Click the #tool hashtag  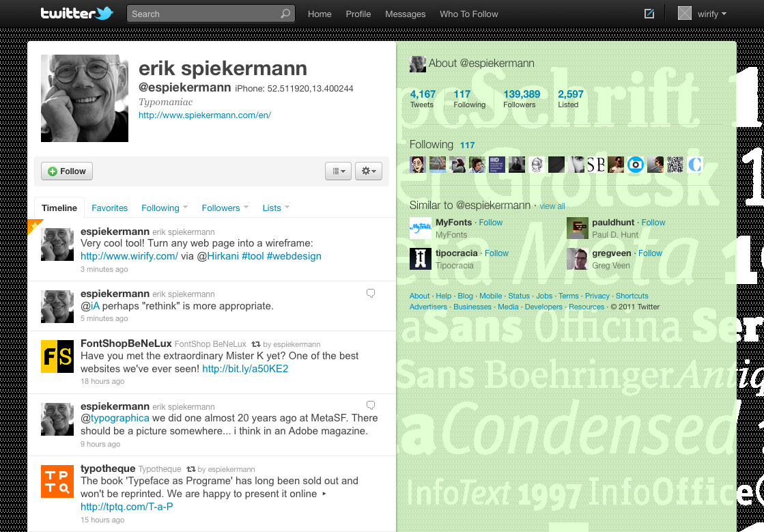point(253,256)
